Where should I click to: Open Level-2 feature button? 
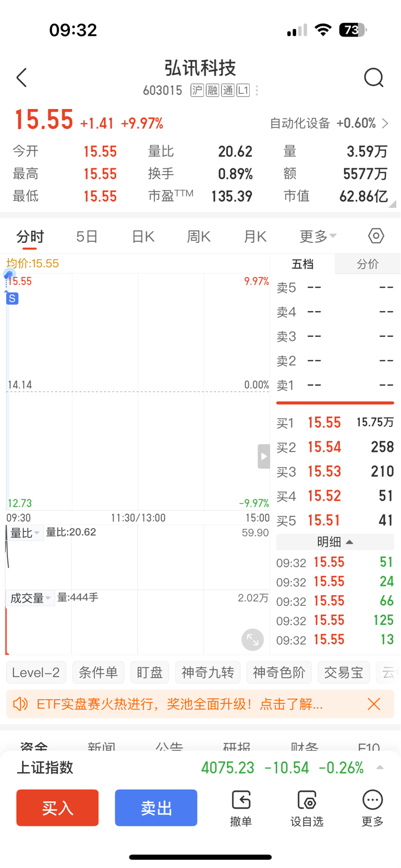[x=36, y=673]
